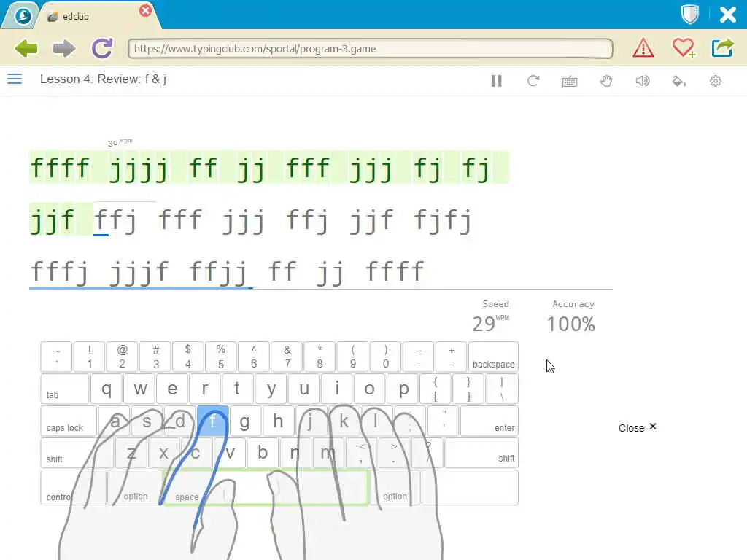Click the o key on virtual keyboard
The width and height of the screenshot is (747, 560).
click(x=369, y=389)
